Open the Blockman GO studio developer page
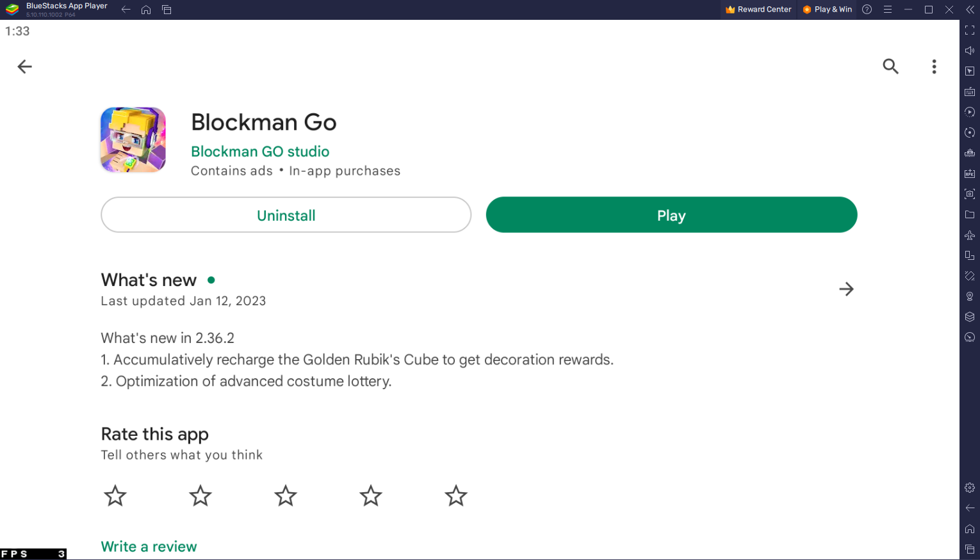This screenshot has height=560, width=980. tap(260, 152)
